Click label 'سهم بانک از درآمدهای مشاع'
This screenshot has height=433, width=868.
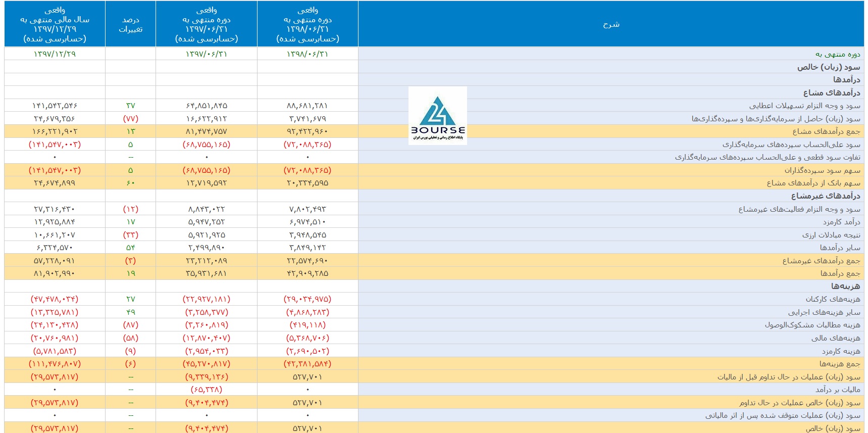pos(813,183)
